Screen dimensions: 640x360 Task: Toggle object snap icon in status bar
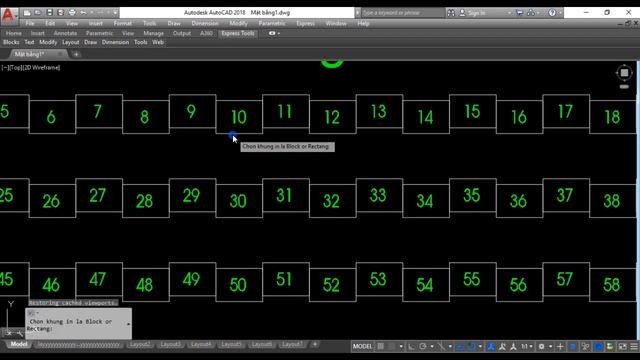point(471,346)
